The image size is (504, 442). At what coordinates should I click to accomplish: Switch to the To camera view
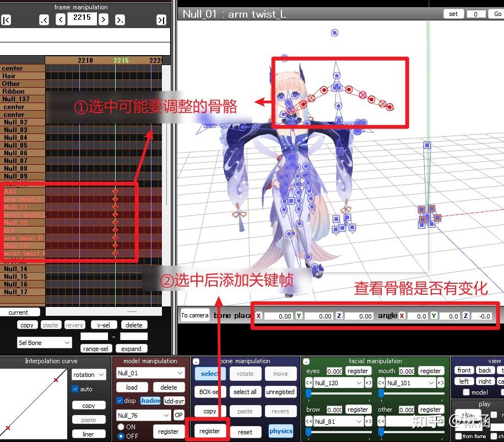(x=193, y=315)
